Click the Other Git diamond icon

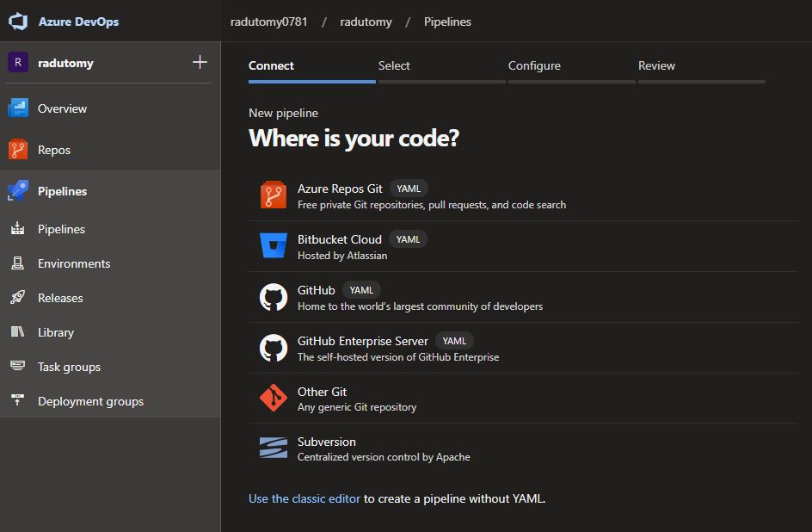[x=274, y=398]
